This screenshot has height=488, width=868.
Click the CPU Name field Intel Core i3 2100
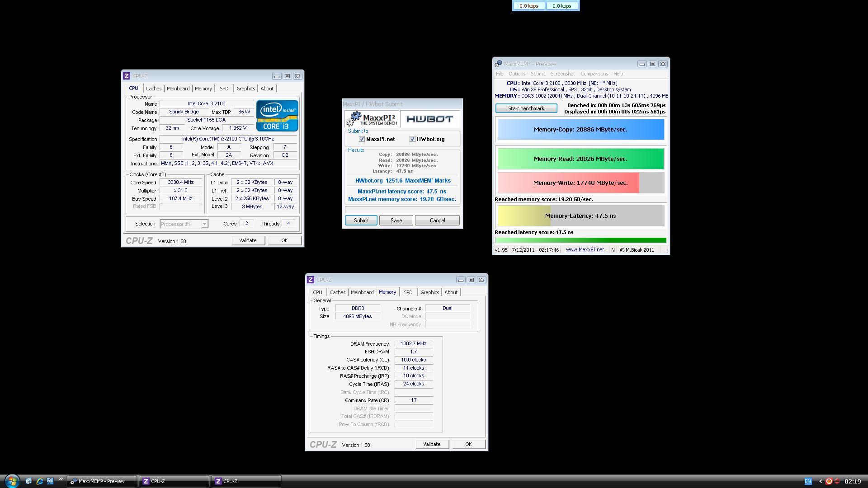pyautogui.click(x=206, y=104)
